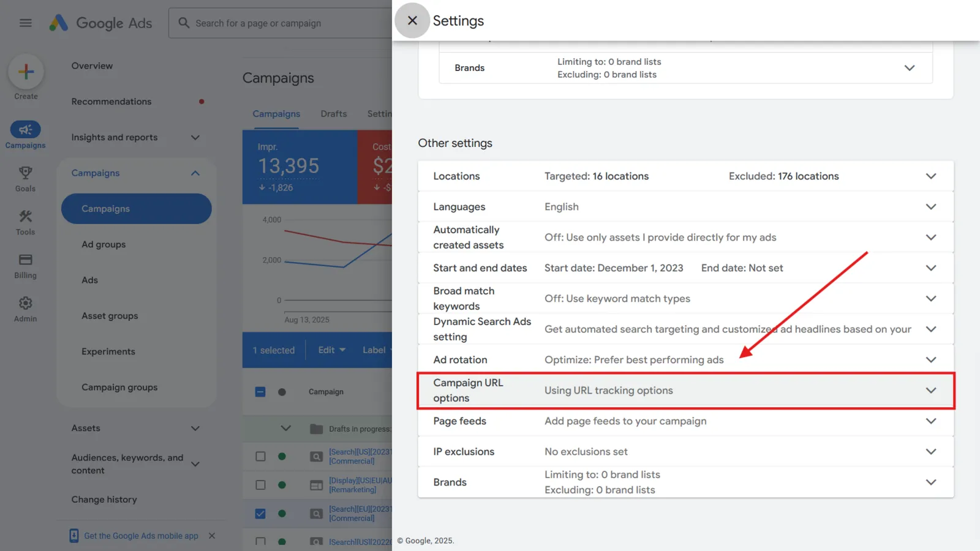Expand Broad match keywords setting
Viewport: 980px width, 551px height.
(x=685, y=299)
